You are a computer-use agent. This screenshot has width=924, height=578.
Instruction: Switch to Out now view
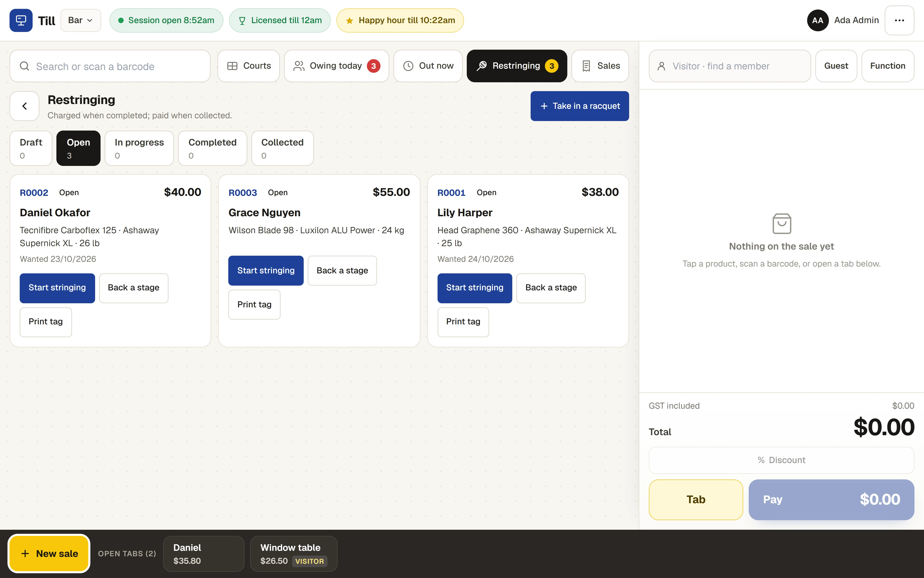[428, 66]
